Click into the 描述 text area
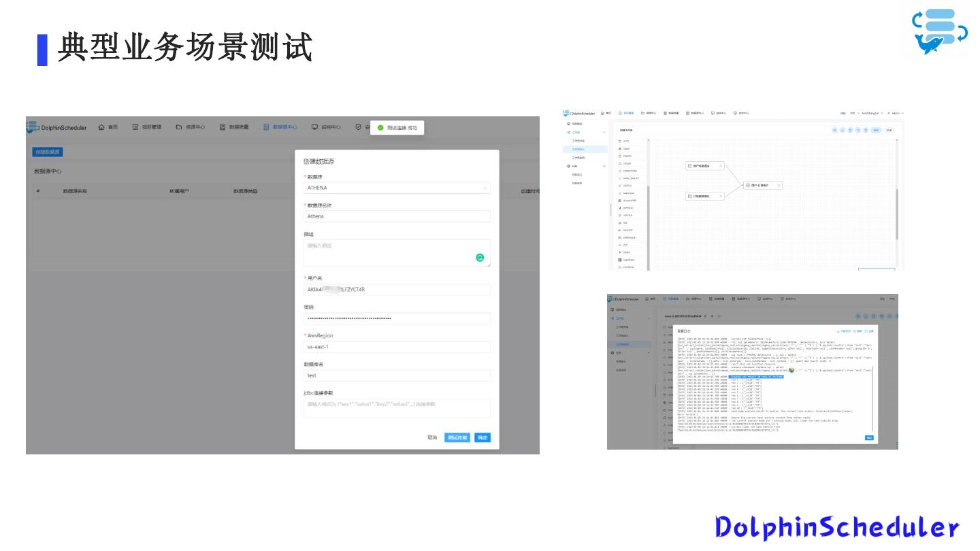The image size is (980, 551). click(x=397, y=252)
